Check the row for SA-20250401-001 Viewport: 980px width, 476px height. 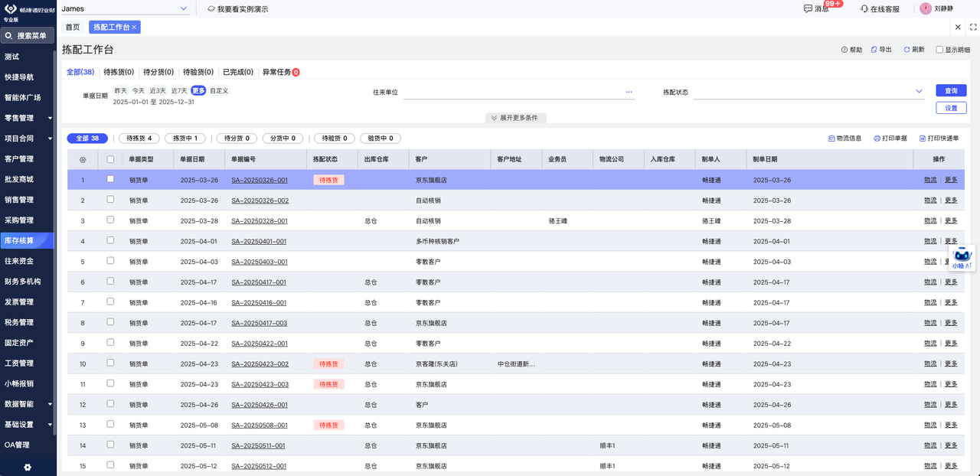[111, 240]
